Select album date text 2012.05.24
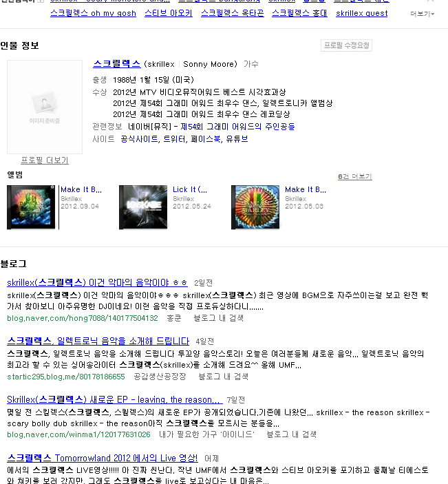Viewport: 448px width, 484px height. point(191,206)
